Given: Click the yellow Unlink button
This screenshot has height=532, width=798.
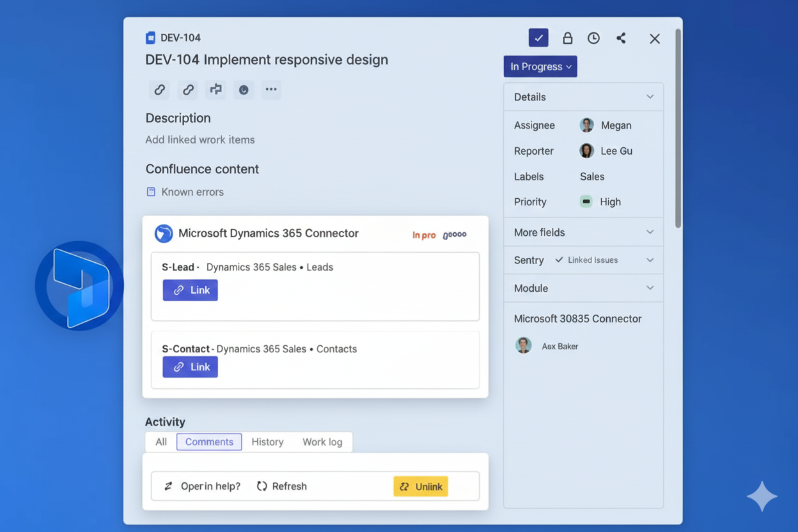Looking at the screenshot, I should coord(420,486).
